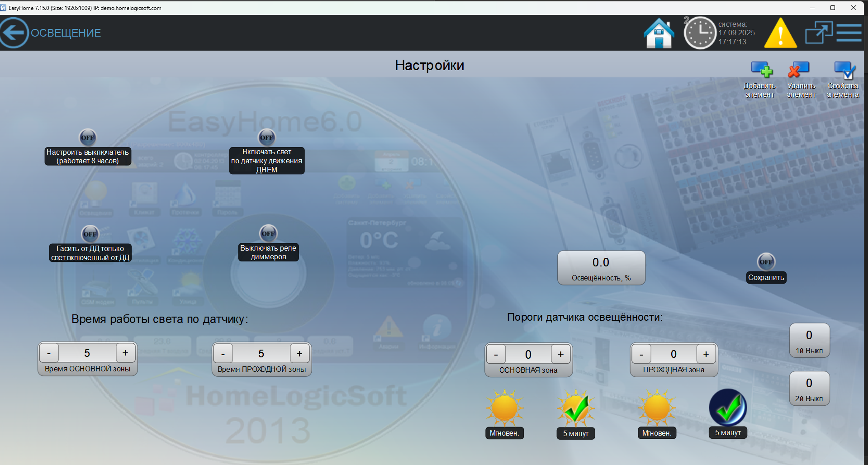Screen dimensions: 868x465
Task: Open the system clock icon
Action: tap(699, 33)
